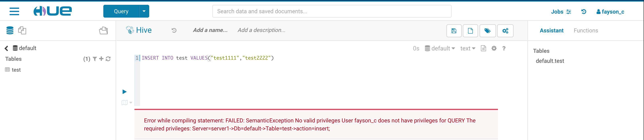Open the fayson_c user menu
This screenshot has width=644, height=140.
[x=610, y=12]
